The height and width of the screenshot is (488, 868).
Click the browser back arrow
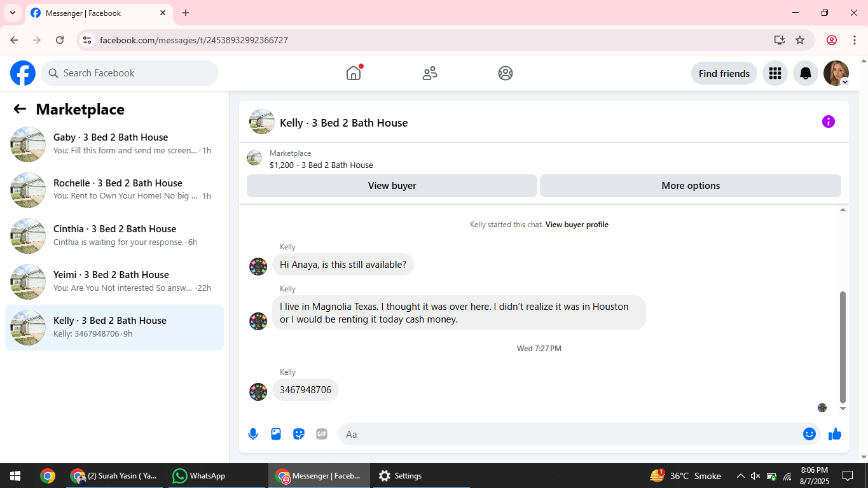click(x=14, y=40)
